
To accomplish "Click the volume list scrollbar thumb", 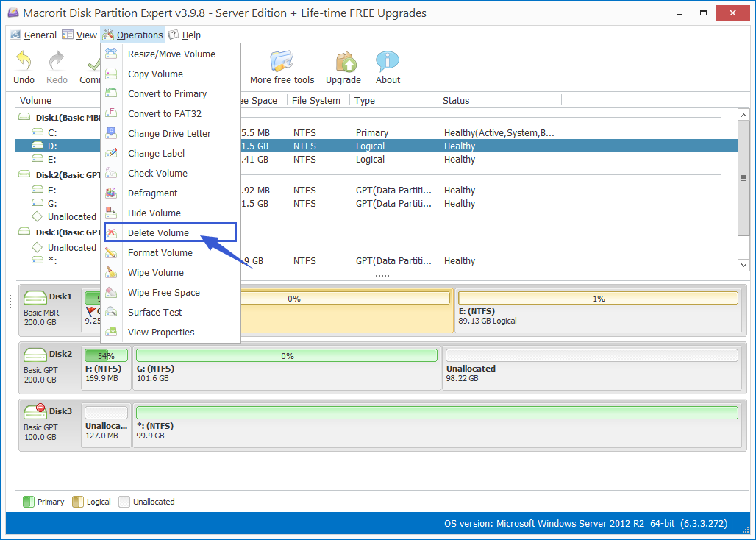I will (743, 178).
